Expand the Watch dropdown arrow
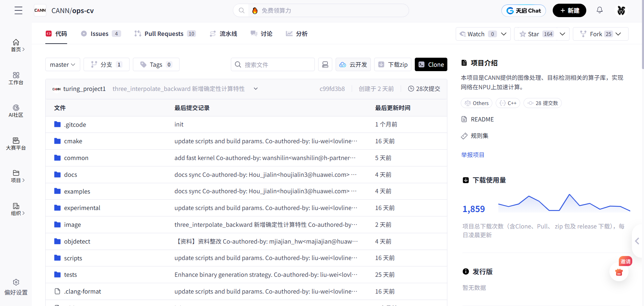This screenshot has width=644, height=306. [504, 34]
